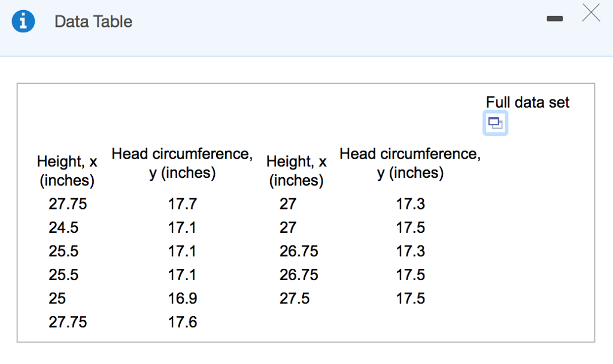Screen dimensions: 613x364
Task: Select the info symbol beside Data Table title
Action: pos(23,21)
